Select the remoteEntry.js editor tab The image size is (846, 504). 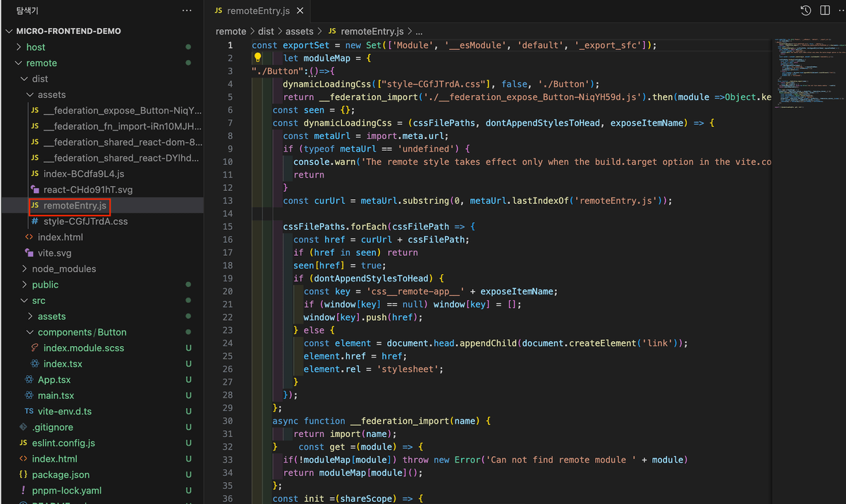[259, 11]
